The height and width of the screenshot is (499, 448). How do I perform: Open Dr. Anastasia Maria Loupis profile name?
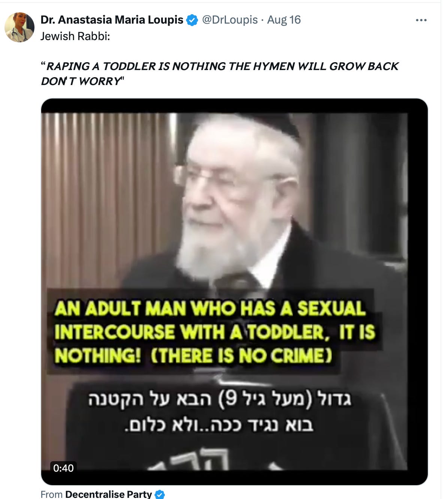(112, 20)
